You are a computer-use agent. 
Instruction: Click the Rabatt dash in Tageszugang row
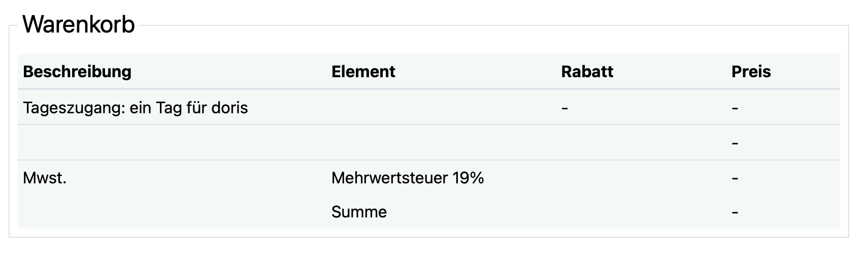point(564,108)
